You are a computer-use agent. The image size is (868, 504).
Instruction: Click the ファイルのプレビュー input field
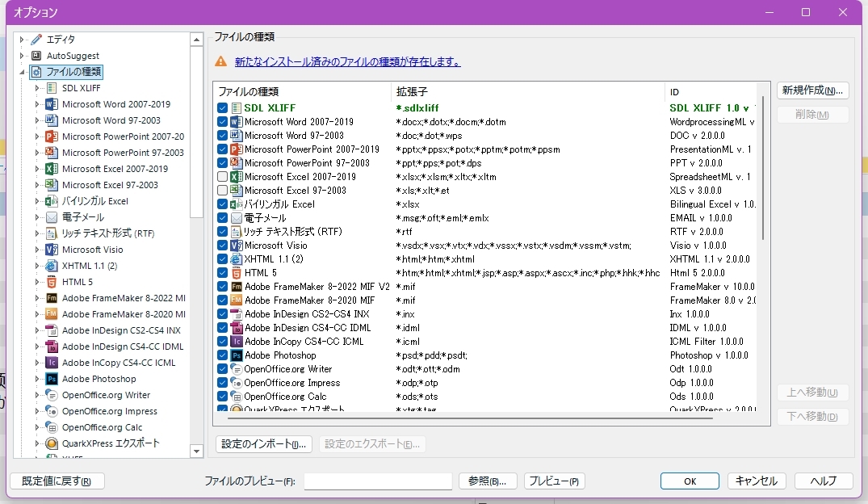click(378, 481)
